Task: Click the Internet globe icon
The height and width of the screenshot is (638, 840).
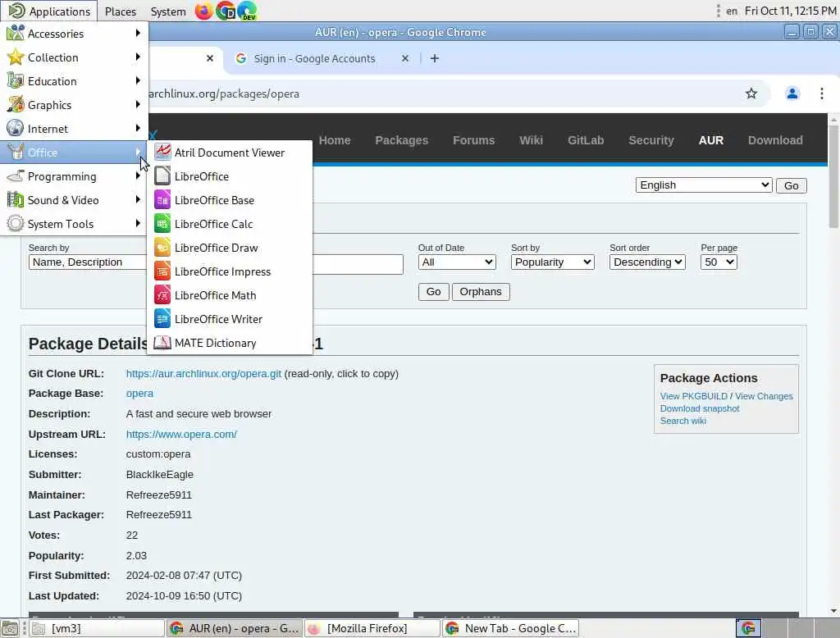Action: click(x=15, y=129)
